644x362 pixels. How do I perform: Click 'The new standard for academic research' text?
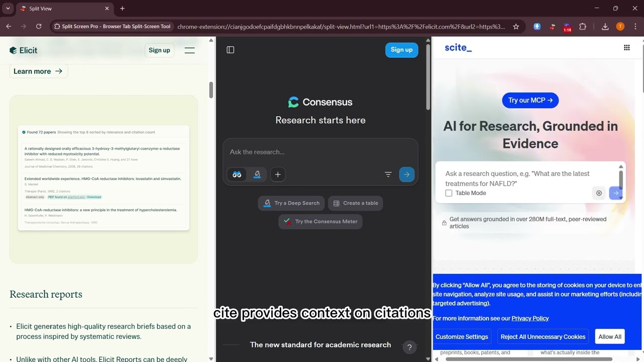point(320,345)
